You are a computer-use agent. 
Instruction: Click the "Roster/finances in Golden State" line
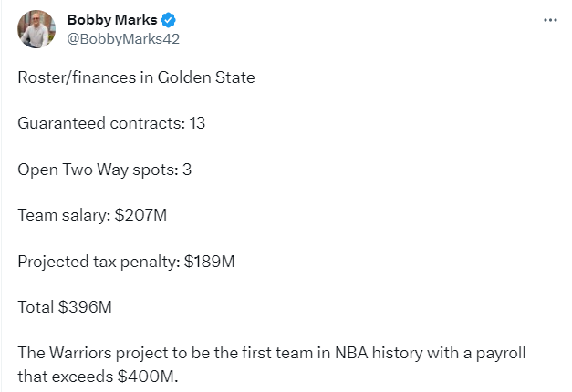[x=136, y=77]
